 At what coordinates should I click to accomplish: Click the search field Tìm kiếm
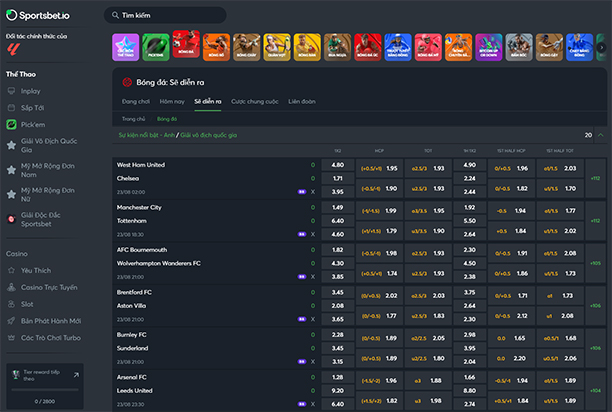pyautogui.click(x=165, y=15)
